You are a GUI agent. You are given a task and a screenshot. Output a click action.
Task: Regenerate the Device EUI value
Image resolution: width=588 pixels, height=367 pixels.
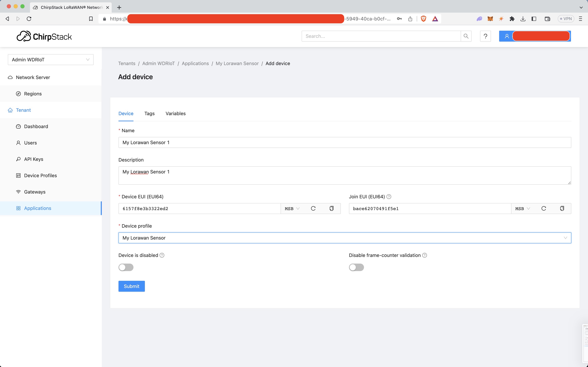tap(313, 209)
